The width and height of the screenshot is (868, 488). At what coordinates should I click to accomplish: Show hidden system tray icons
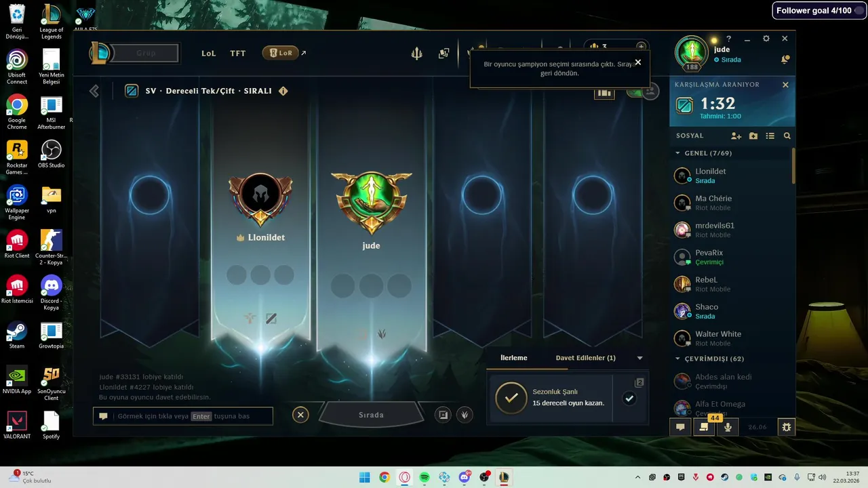pyautogui.click(x=637, y=477)
